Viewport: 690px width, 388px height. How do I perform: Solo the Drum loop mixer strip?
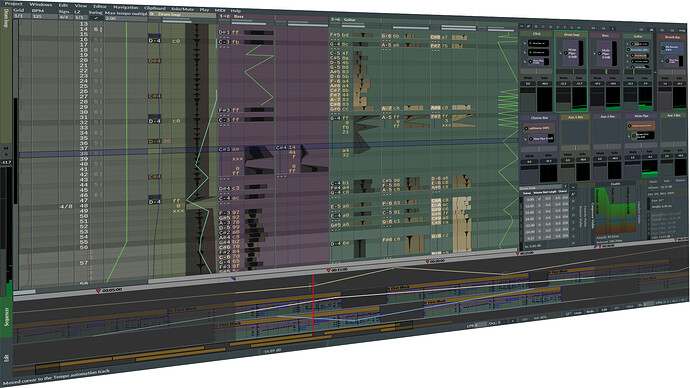click(579, 78)
